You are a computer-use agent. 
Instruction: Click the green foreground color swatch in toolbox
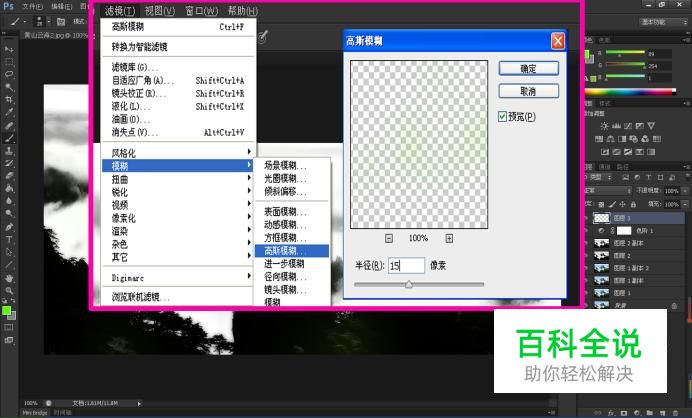(6, 311)
